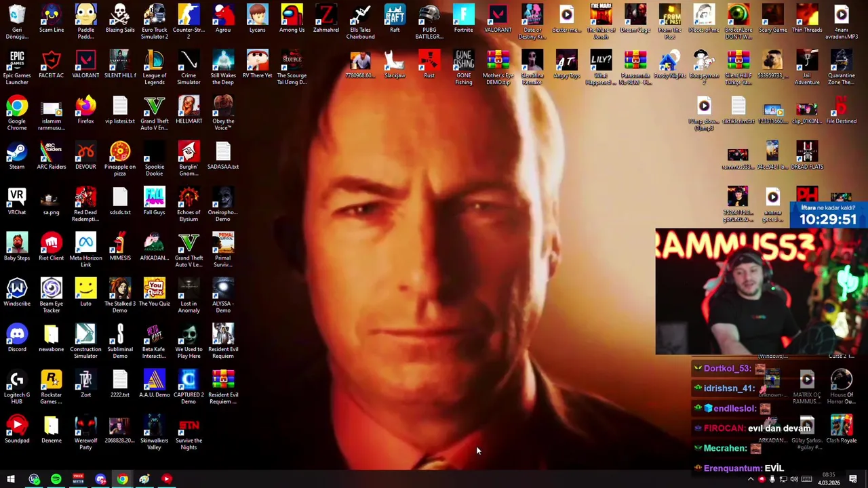Launch DREAD FLATS shortcut
Viewport: 868px width, 488px height.
[807, 155]
